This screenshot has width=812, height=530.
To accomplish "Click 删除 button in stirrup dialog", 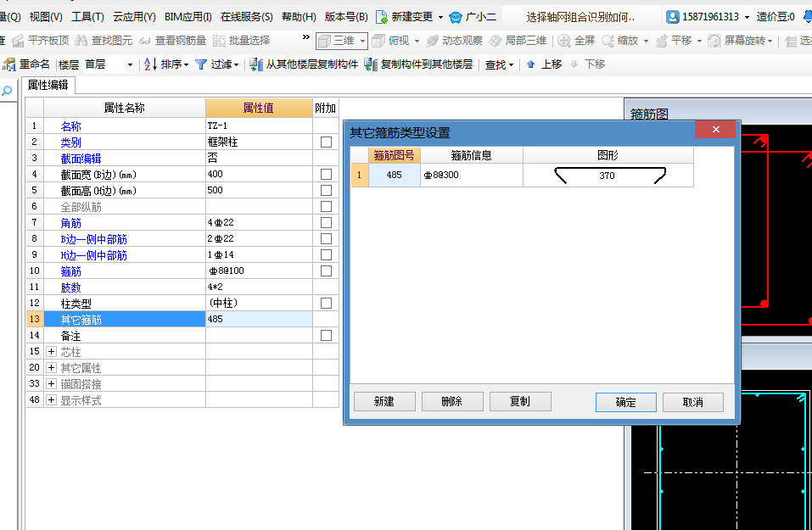I will click(x=452, y=402).
